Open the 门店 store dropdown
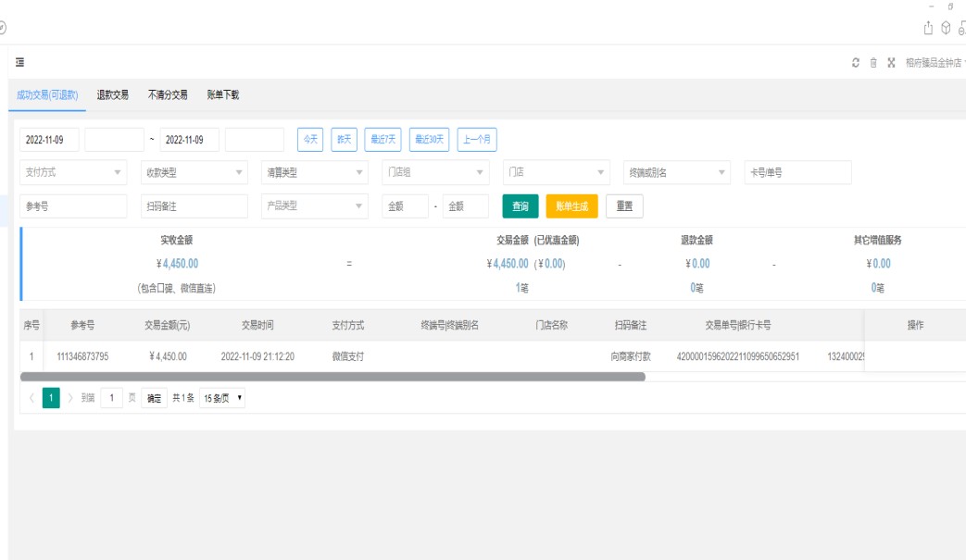 556,172
